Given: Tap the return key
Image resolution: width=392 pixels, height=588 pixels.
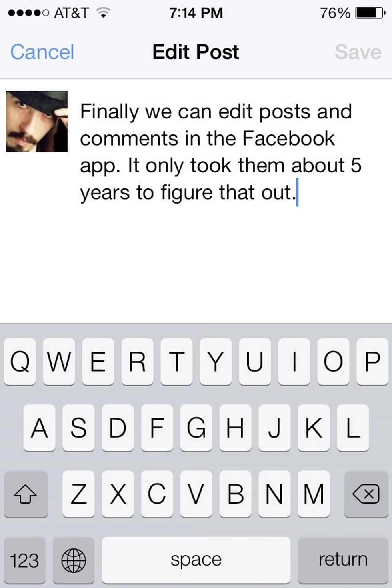Looking at the screenshot, I should tap(343, 560).
